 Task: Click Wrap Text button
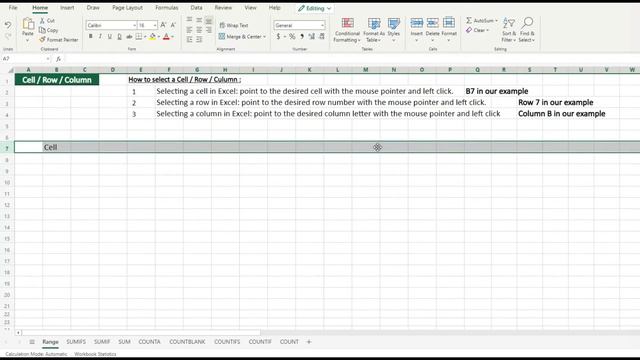coord(233,25)
